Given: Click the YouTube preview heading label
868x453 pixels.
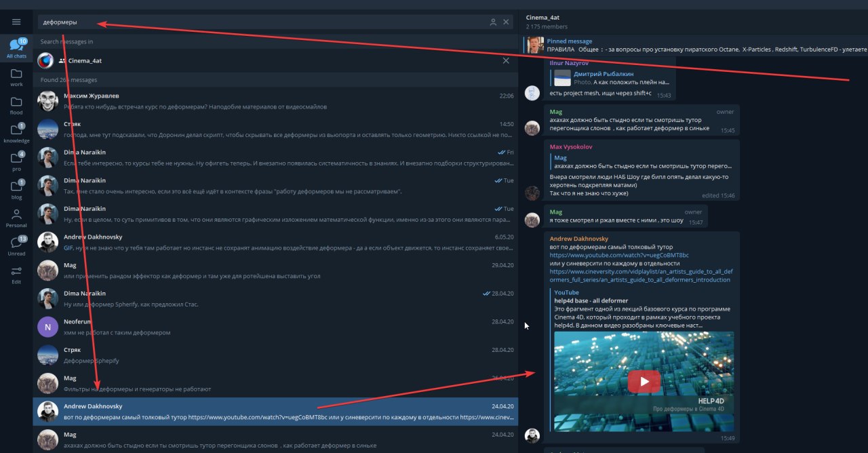Looking at the screenshot, I should click(x=566, y=292).
